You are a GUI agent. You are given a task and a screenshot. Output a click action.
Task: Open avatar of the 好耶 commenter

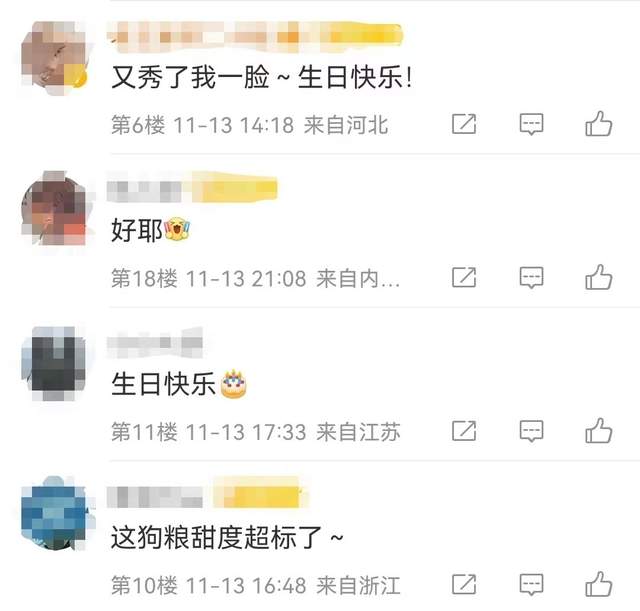coord(54,208)
